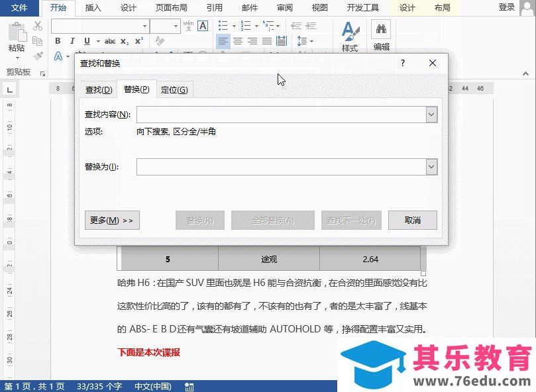The height and width of the screenshot is (392, 536).
Task: Switch to the 开发工具 ribbon tab
Action: tap(362, 7)
